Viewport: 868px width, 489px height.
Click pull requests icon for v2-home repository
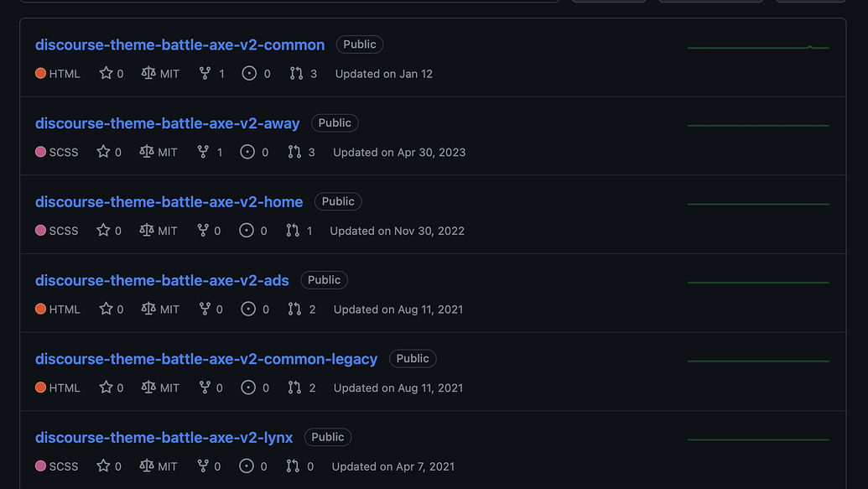coord(293,231)
